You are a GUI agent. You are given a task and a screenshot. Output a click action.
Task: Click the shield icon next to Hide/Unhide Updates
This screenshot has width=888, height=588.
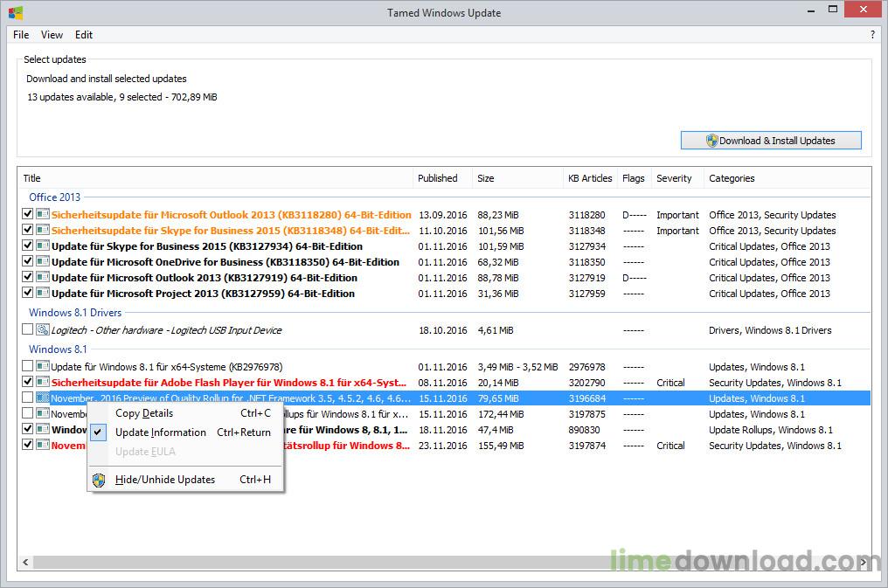coord(99,480)
